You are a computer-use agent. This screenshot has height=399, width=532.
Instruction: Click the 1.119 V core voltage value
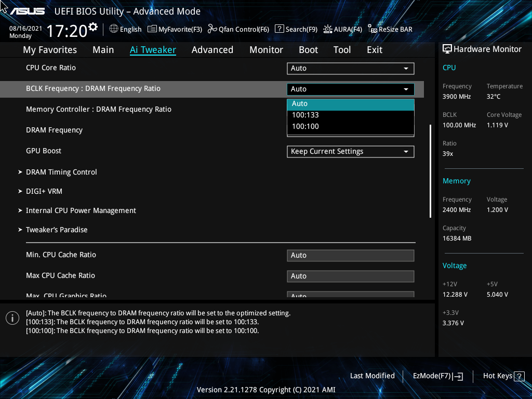pyautogui.click(x=497, y=125)
